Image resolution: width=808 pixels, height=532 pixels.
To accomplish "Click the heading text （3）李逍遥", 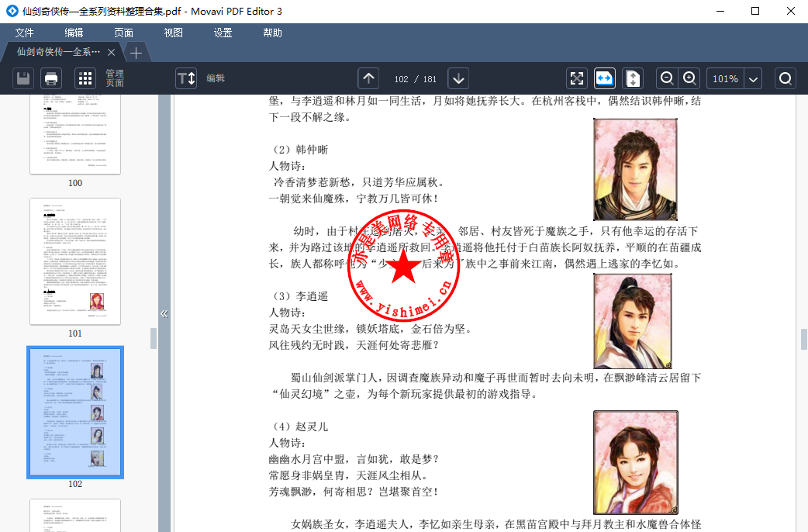I will (300, 296).
